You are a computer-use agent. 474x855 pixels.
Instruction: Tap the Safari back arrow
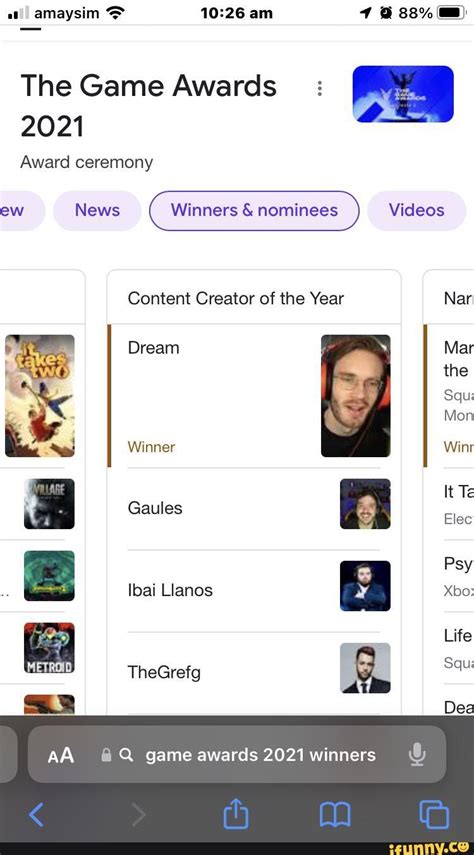(36, 815)
